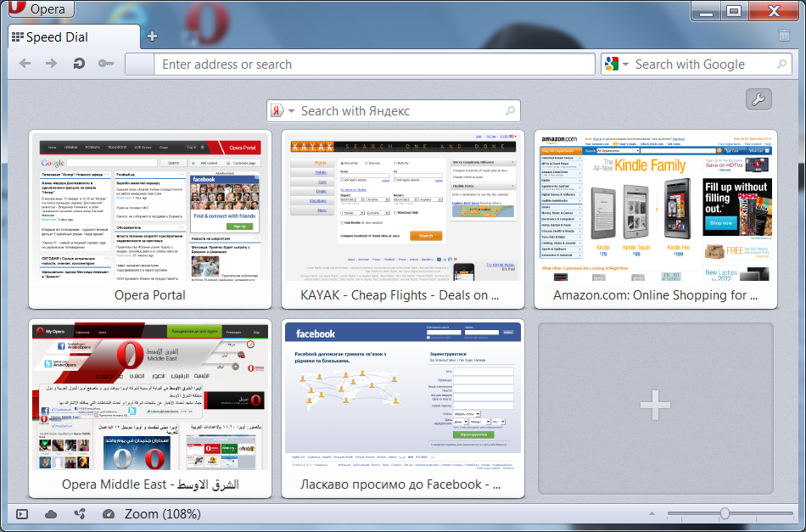Click the Ласкаво просимо до Facebook title

pyautogui.click(x=400, y=484)
